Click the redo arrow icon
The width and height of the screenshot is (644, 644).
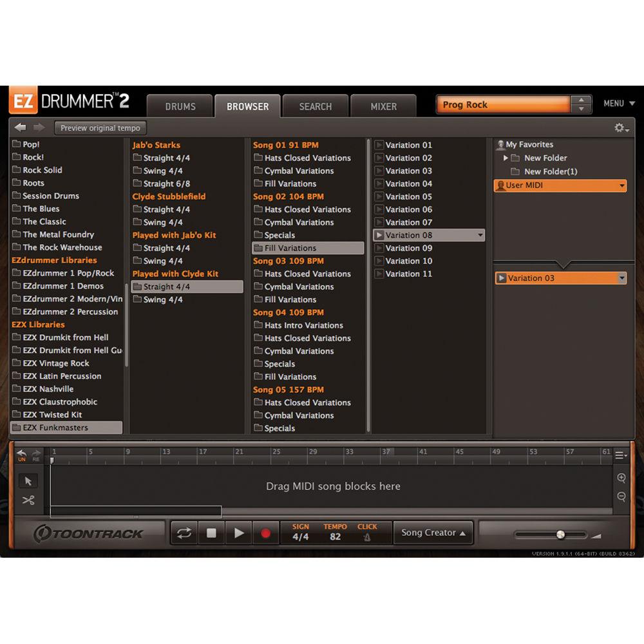(x=36, y=453)
